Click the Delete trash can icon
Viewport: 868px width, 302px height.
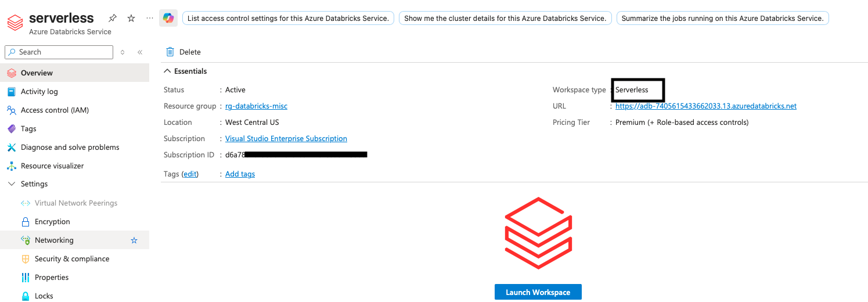[x=170, y=52]
